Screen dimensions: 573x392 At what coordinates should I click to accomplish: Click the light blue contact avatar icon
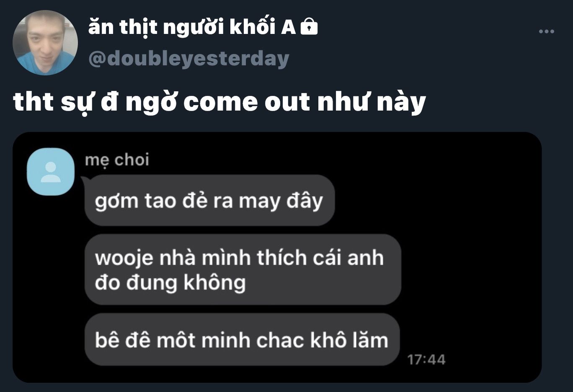pyautogui.click(x=51, y=172)
